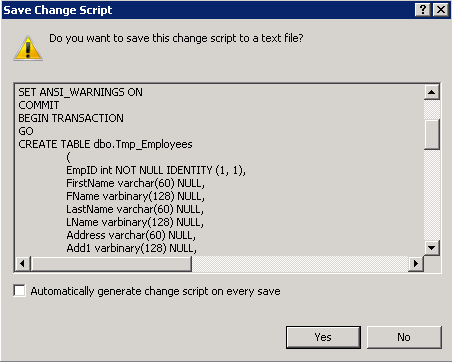The image size is (452, 362).
Task: Enable automatically generate change script checkbox
Action: tap(19, 291)
